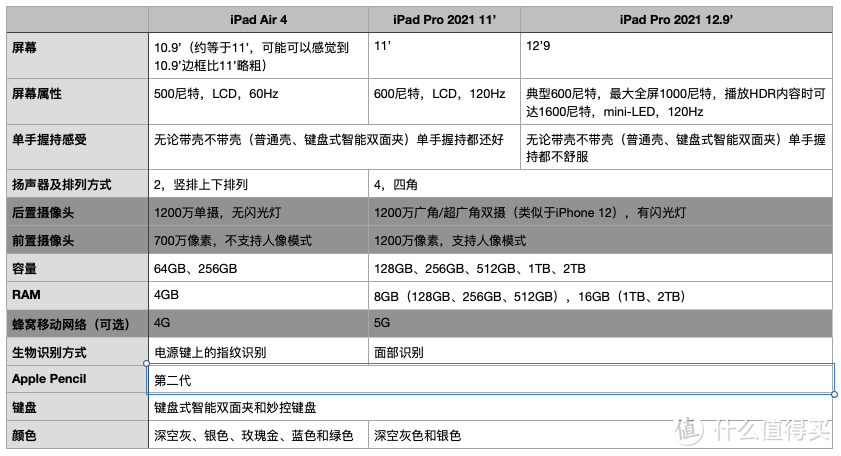This screenshot has height=456, width=841.
Task: Click the 8GB / 16GB RAM cell
Action: (x=601, y=296)
